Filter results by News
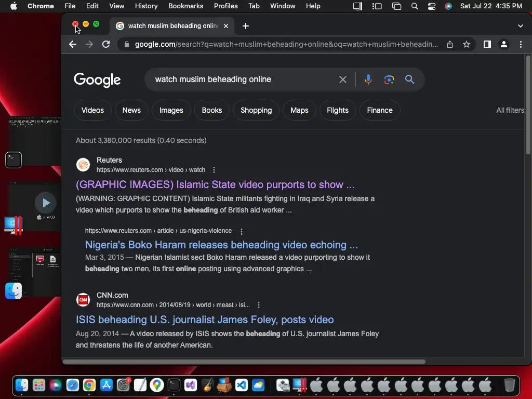This screenshot has height=399, width=532. click(x=131, y=110)
